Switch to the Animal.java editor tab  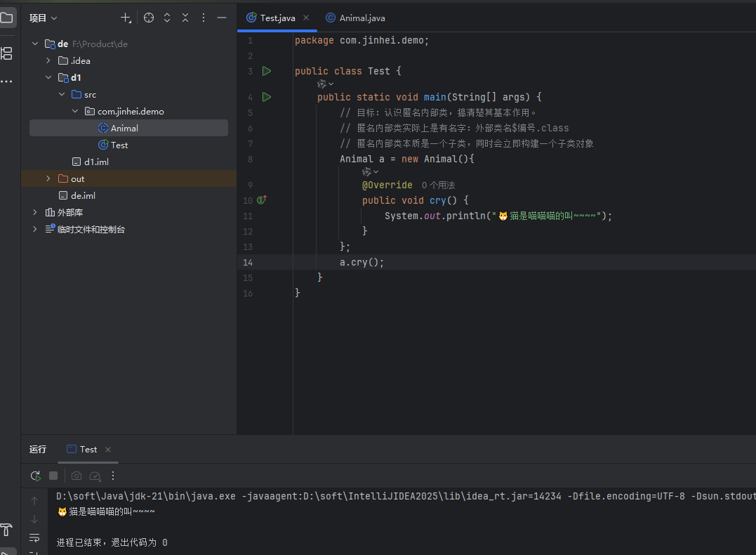point(356,18)
